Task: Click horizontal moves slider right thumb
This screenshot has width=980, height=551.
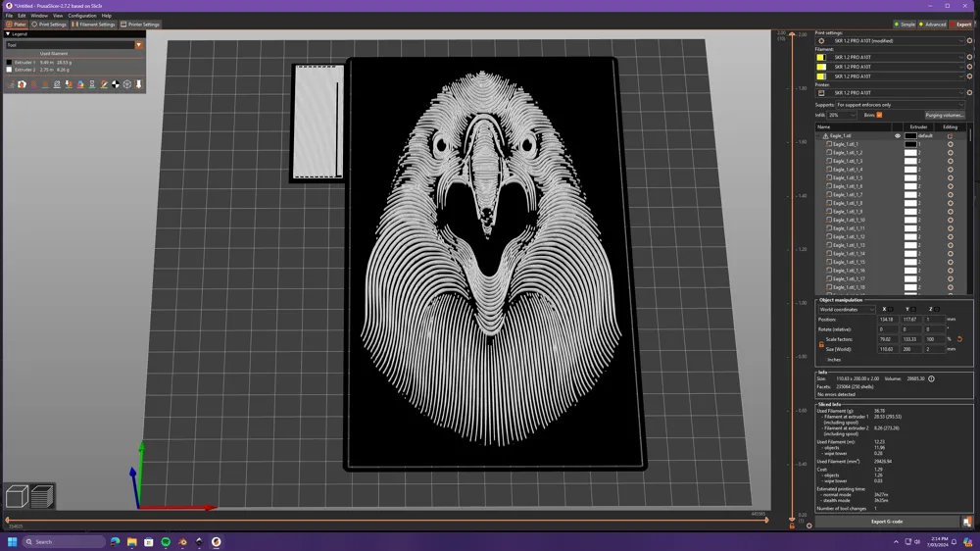Action: [x=767, y=521]
